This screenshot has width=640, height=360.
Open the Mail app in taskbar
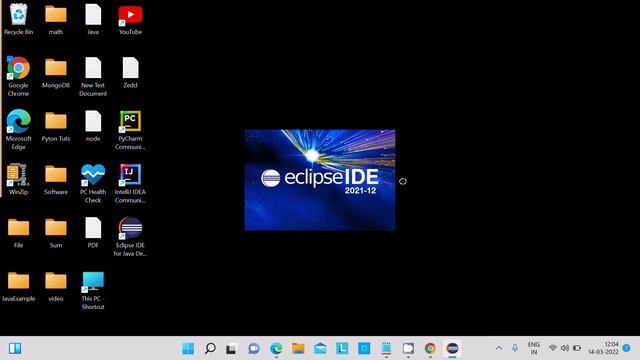point(320,348)
